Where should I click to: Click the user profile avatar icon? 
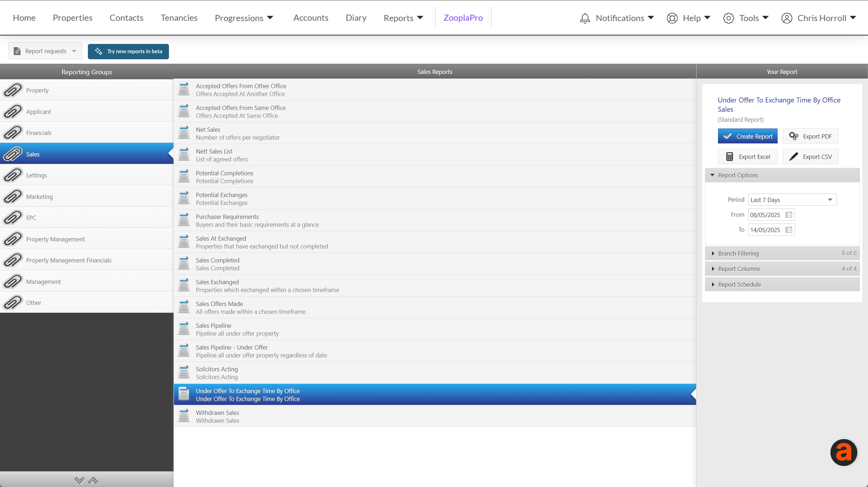[x=787, y=18]
